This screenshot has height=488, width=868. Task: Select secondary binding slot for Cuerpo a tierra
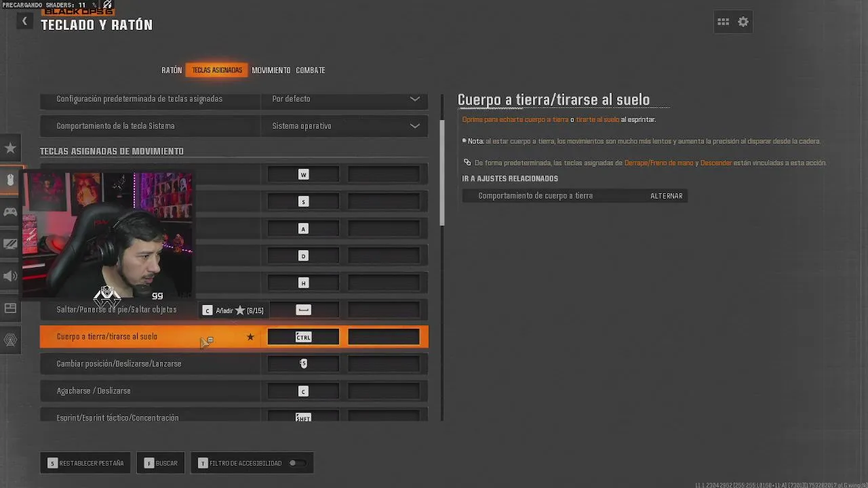pos(384,337)
